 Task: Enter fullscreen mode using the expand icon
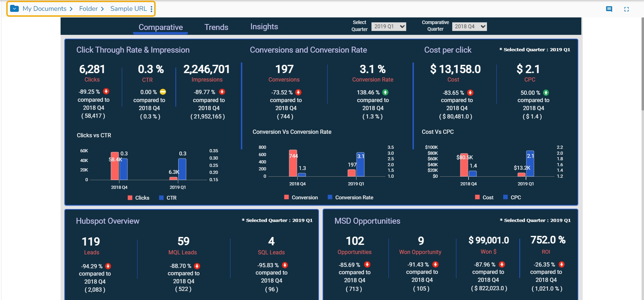(626, 9)
